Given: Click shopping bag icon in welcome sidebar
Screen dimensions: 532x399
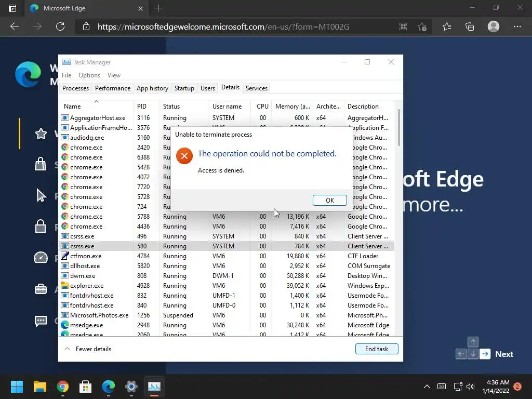Looking at the screenshot, I should (x=41, y=164).
